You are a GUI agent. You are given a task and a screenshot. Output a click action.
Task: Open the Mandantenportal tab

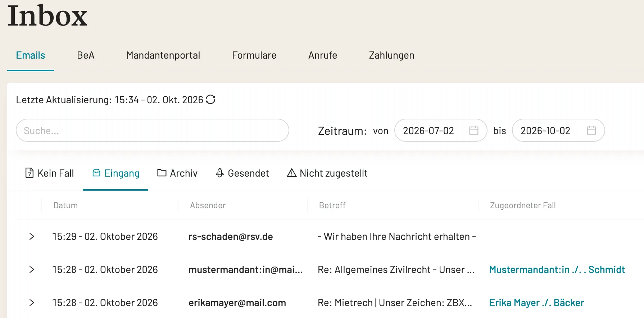pos(163,55)
